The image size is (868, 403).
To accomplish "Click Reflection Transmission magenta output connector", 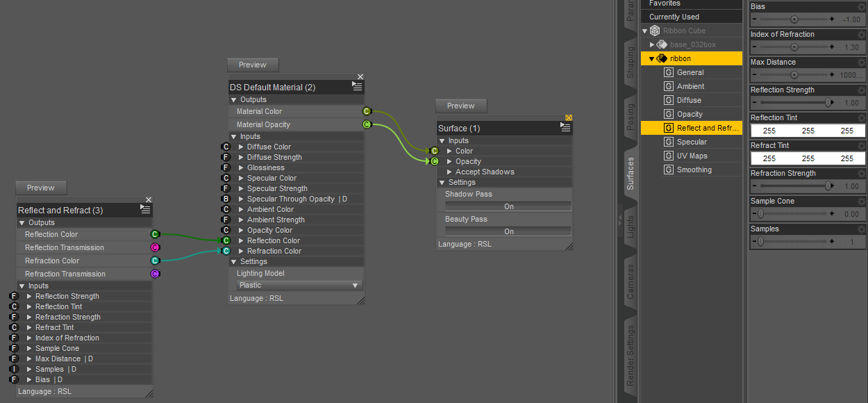I will (155, 248).
